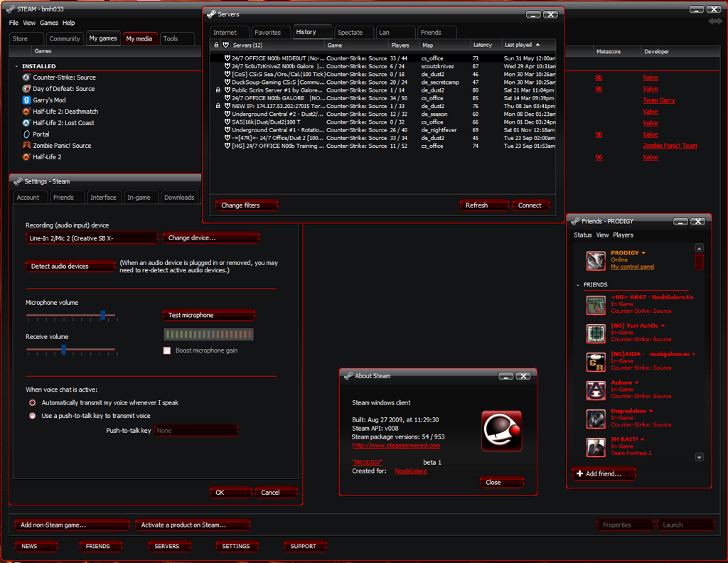Open the My control panel link
Viewport: 728px width, 563px height.
tap(632, 267)
